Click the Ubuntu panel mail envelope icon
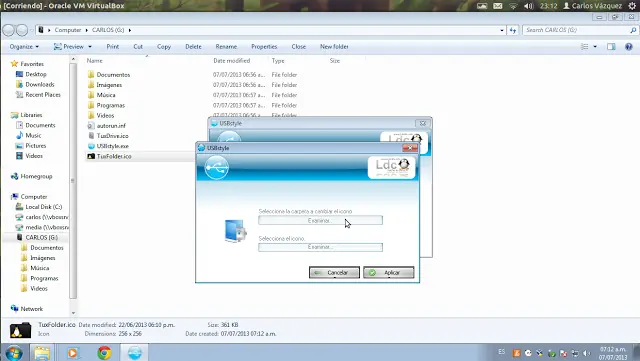This screenshot has height=361, width=640. [x=498, y=6]
